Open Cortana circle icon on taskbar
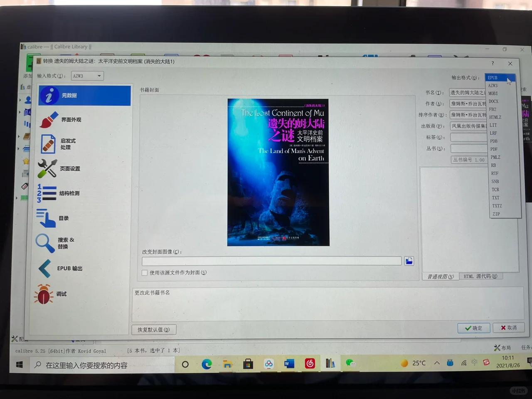This screenshot has width=532, height=399. point(185,365)
